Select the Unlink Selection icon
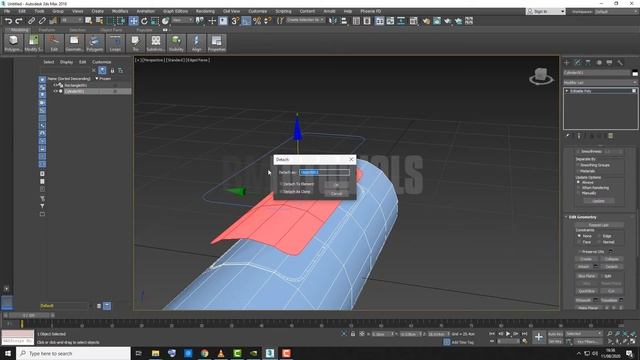Screen dimensions: 640x360 [42, 21]
